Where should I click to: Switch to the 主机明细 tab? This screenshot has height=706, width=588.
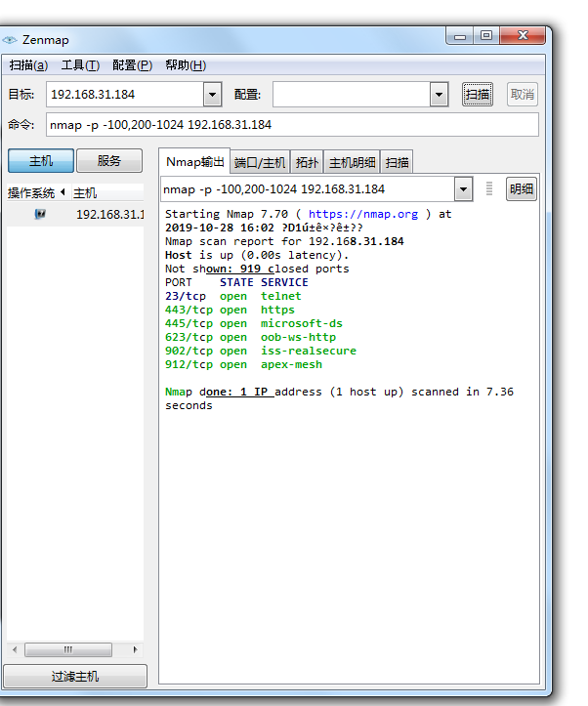[x=352, y=162]
